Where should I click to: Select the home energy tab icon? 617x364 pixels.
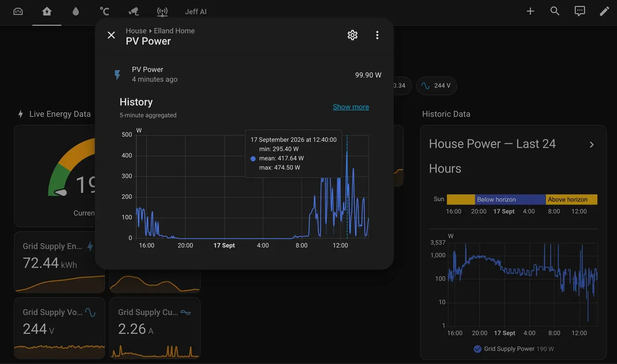(47, 11)
